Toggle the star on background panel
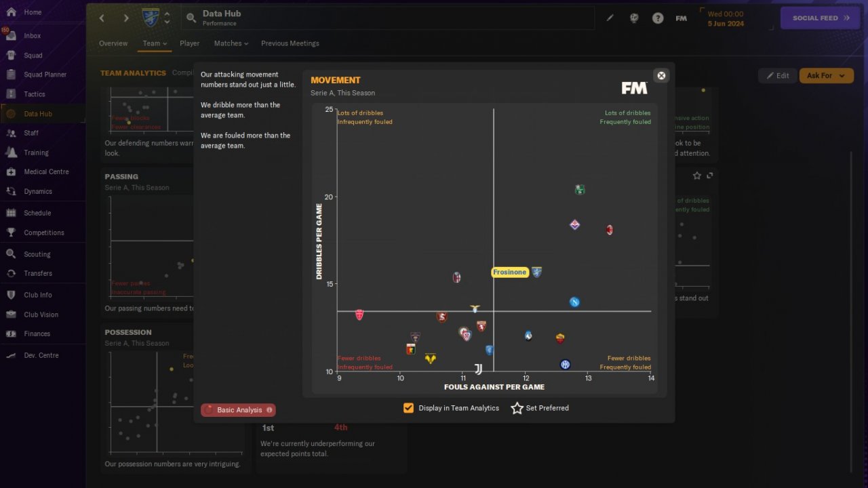The image size is (868, 488). (x=696, y=176)
